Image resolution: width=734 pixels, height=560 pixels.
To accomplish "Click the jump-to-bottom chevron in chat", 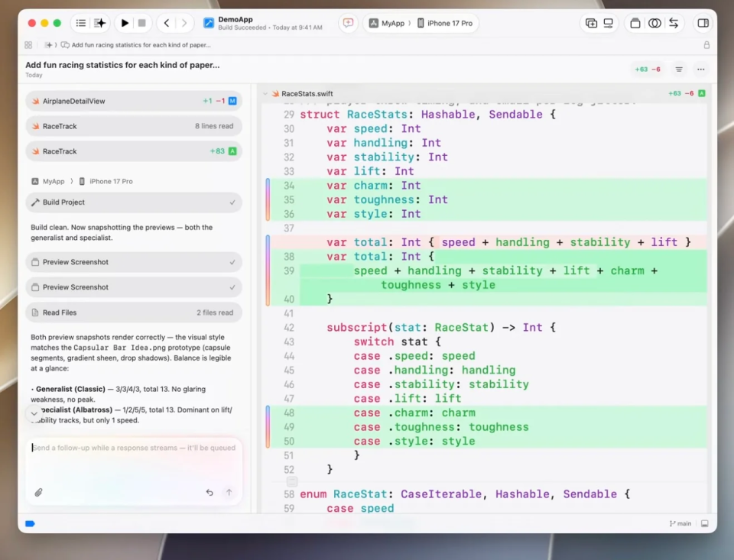I will tap(34, 413).
